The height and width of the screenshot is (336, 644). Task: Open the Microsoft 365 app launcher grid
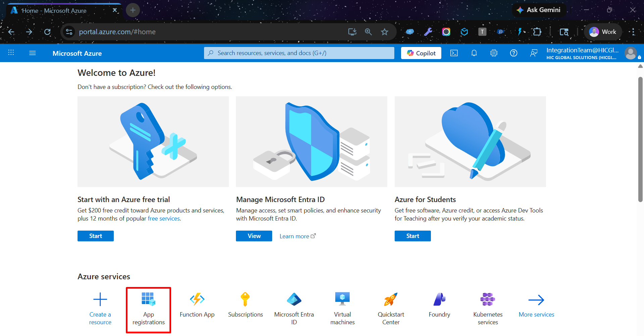[x=11, y=53]
